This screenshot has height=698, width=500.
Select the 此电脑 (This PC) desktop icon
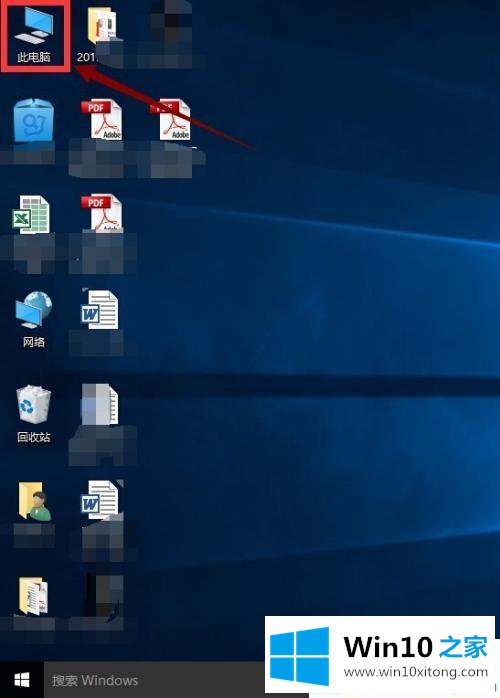coord(34,35)
